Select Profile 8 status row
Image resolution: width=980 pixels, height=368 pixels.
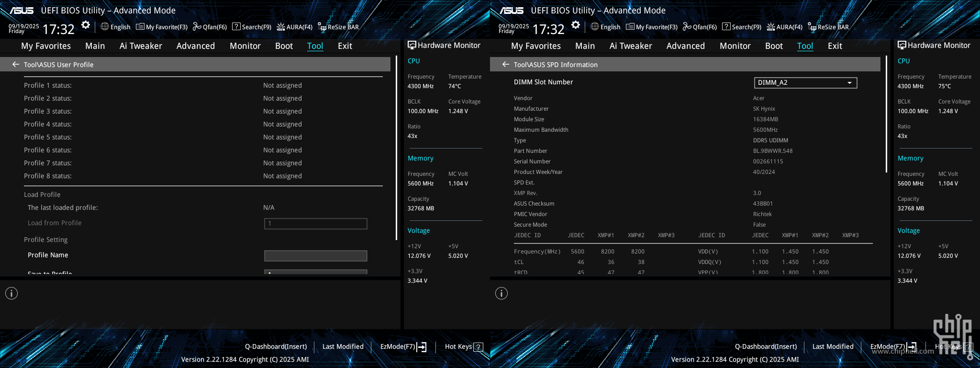click(203, 176)
